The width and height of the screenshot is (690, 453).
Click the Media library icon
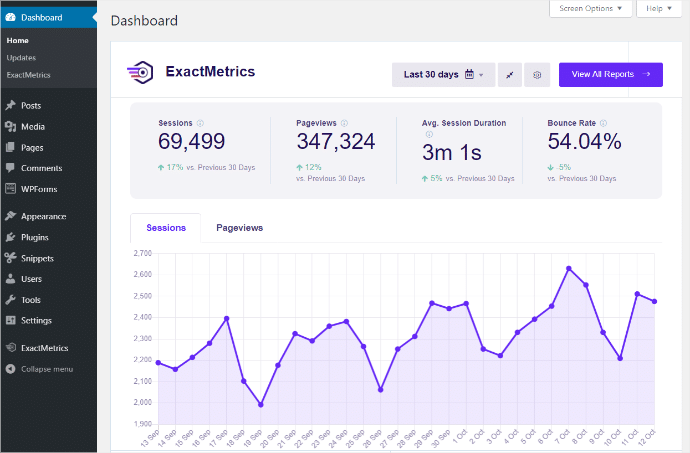point(11,127)
